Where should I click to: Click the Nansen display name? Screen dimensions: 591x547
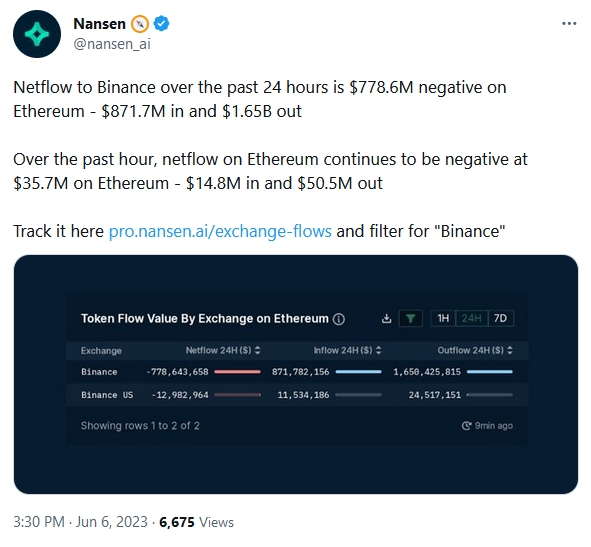pos(100,24)
